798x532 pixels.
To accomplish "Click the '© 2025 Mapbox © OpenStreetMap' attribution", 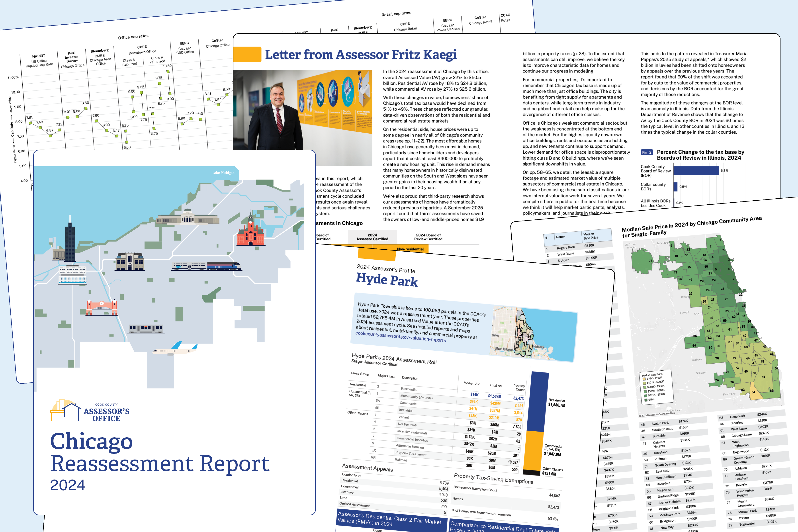I will [657, 414].
